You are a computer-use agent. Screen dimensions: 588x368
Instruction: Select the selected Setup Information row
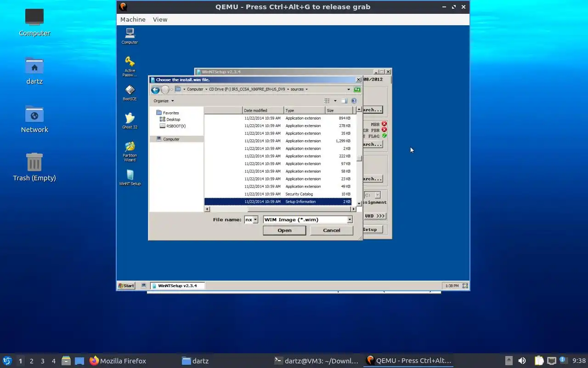pyautogui.click(x=278, y=201)
